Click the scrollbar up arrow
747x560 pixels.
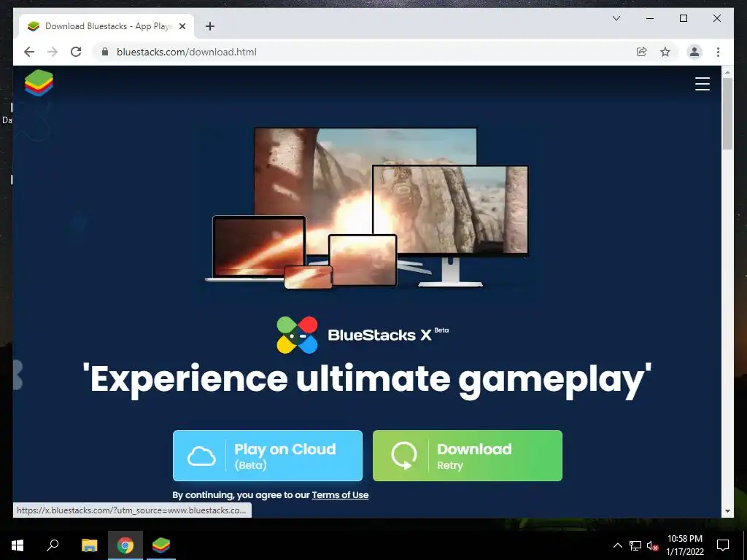point(727,72)
